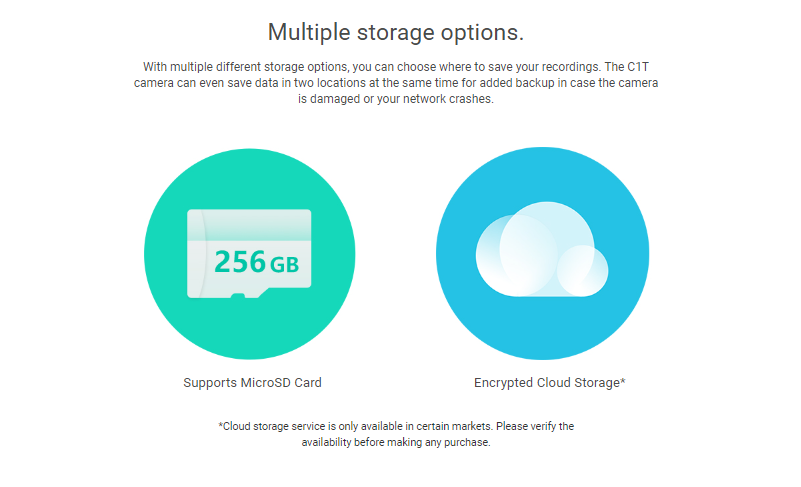The image size is (801, 487).
Task: Click the "256" number on the card
Action: tap(240, 262)
